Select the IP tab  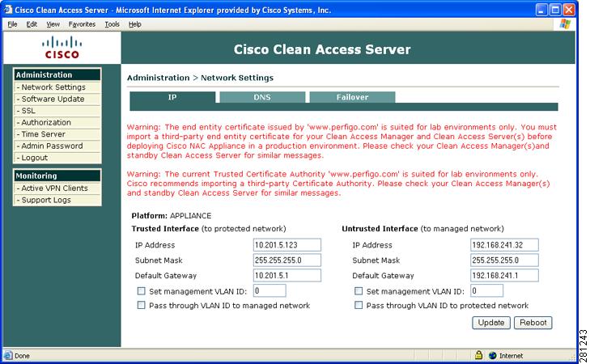172,97
